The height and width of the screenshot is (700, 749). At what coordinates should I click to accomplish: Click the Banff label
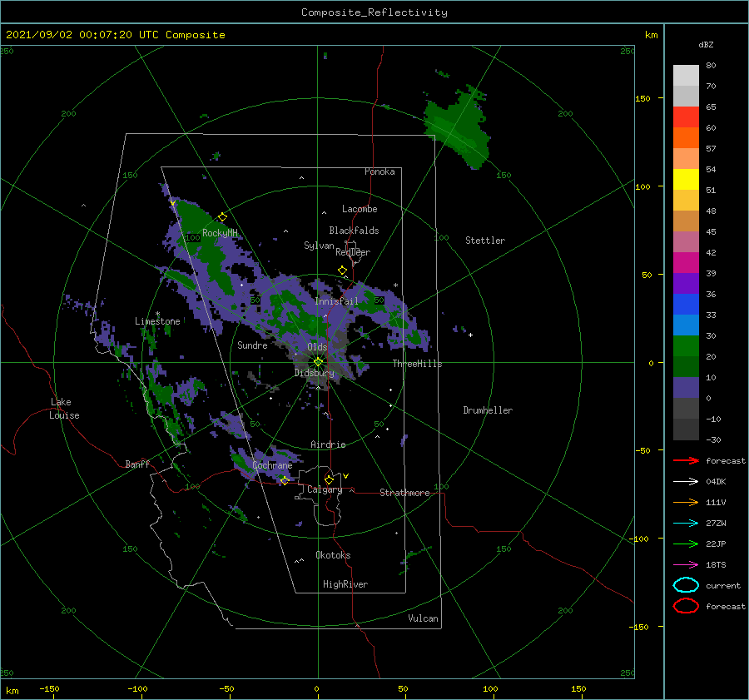[x=137, y=464]
